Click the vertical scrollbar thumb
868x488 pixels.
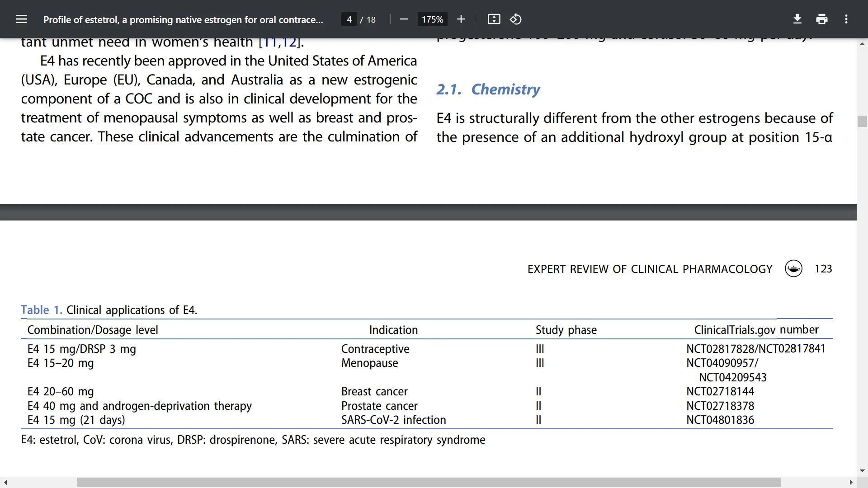[863, 121]
